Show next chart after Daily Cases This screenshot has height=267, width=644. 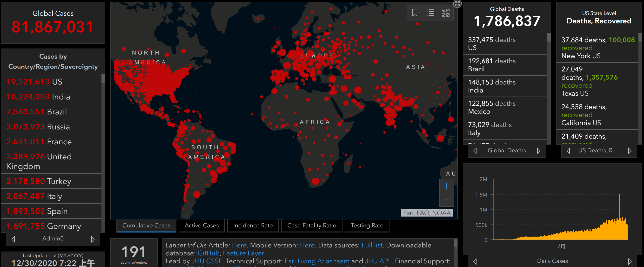click(x=630, y=261)
